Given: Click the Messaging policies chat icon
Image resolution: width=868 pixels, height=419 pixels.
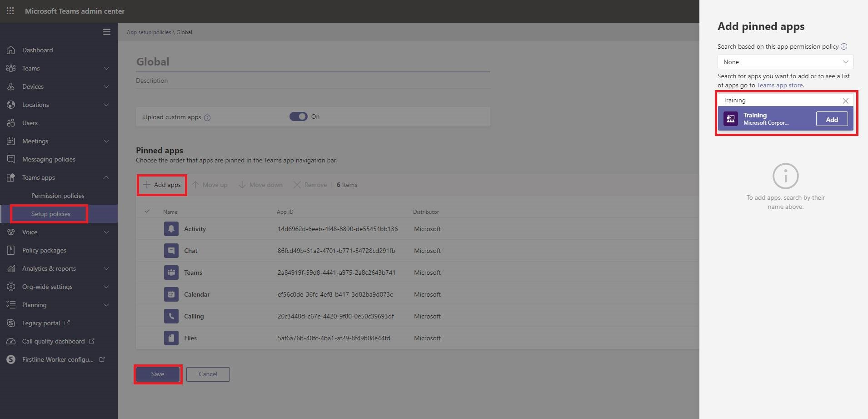Looking at the screenshot, I should 11,159.
